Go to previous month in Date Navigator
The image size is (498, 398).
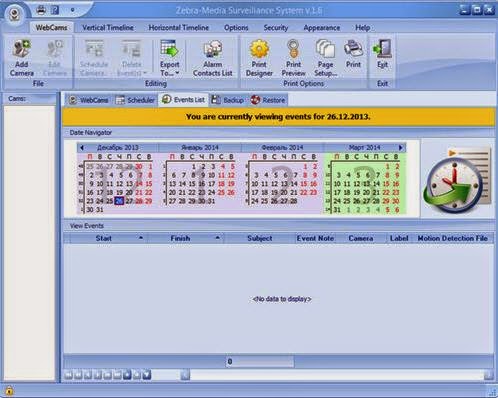82,147
